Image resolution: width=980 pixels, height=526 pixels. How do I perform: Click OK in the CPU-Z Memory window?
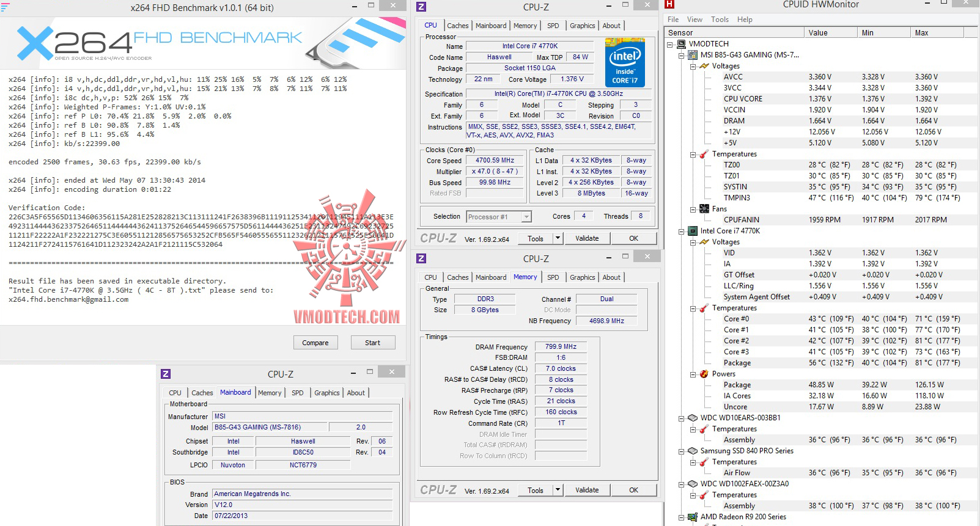634,490
